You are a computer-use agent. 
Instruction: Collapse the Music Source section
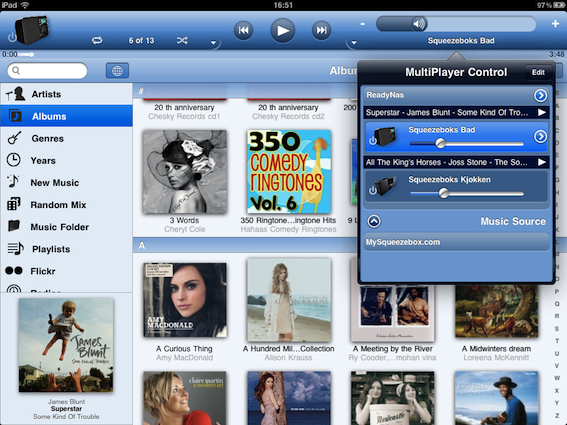[x=374, y=221]
